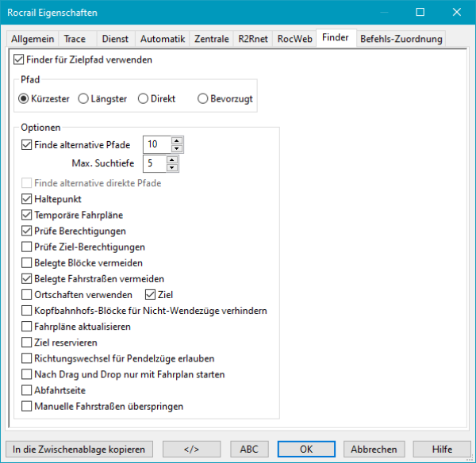This screenshot has width=476, height=463.
Task: Choose the Direkt path option
Action: (143, 99)
